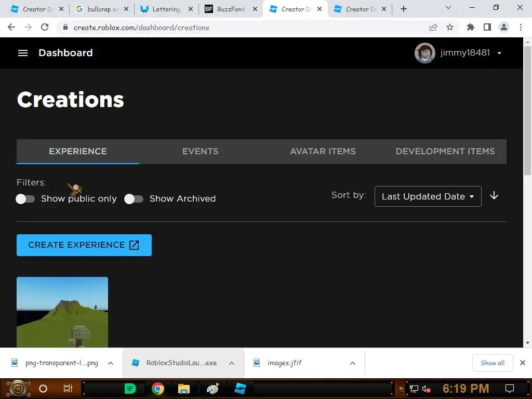This screenshot has height=399, width=532.
Task: Open the Chrome profile icon
Action: (x=504, y=28)
